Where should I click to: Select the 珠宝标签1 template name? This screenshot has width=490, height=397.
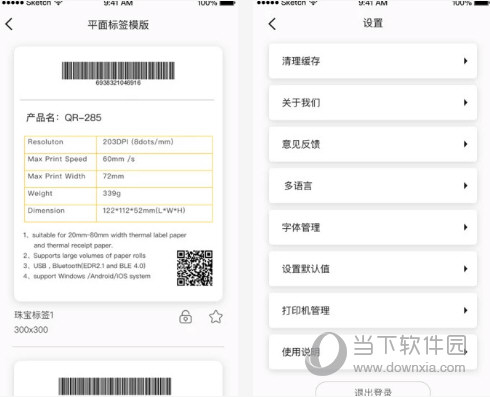click(34, 315)
